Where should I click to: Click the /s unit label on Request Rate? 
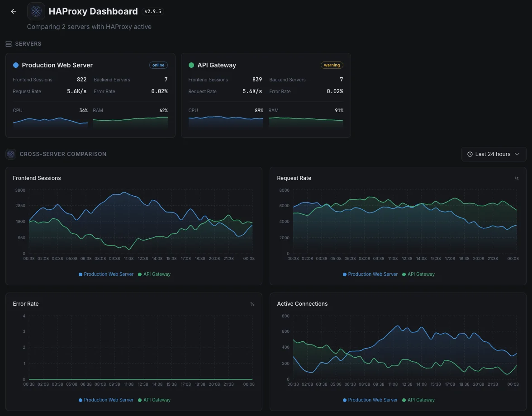click(517, 178)
